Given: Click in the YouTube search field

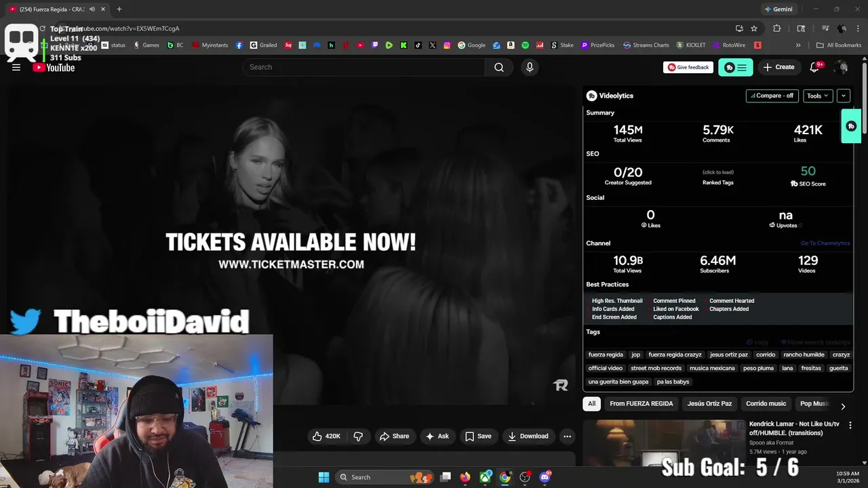Looking at the screenshot, I should click(x=363, y=67).
